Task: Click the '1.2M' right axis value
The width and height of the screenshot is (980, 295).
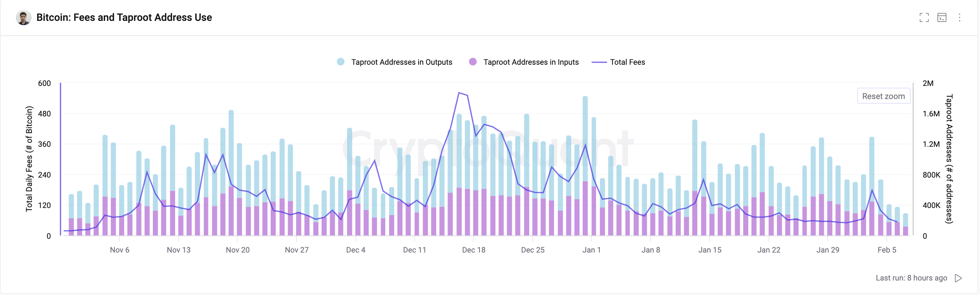Action: (x=931, y=144)
